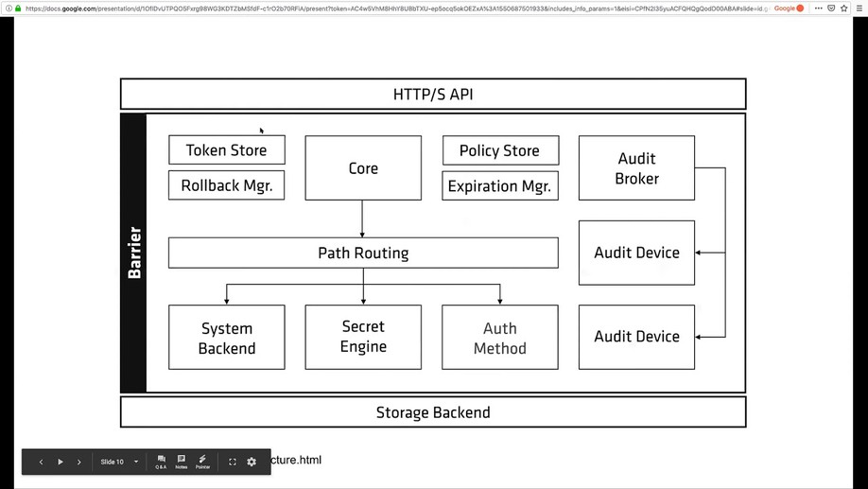Screen dimensions: 868x489
Task: Open page actions three-dot menu
Action: [818, 9]
